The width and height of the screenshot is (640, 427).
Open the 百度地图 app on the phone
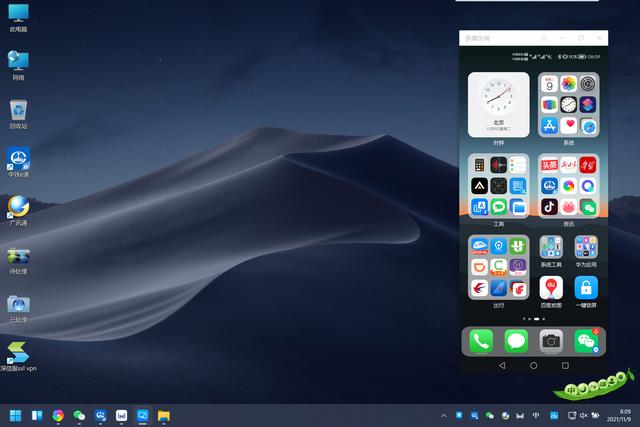point(551,288)
